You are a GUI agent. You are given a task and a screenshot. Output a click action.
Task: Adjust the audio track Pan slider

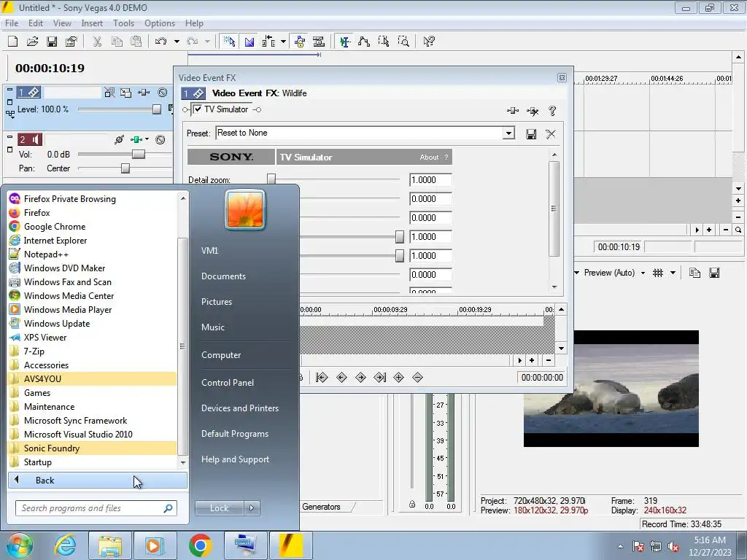(125, 168)
